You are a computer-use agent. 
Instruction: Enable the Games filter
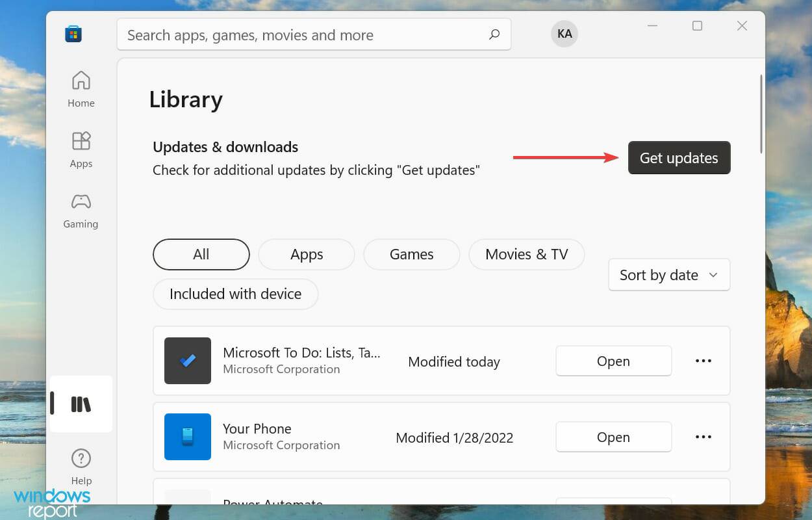pos(411,254)
